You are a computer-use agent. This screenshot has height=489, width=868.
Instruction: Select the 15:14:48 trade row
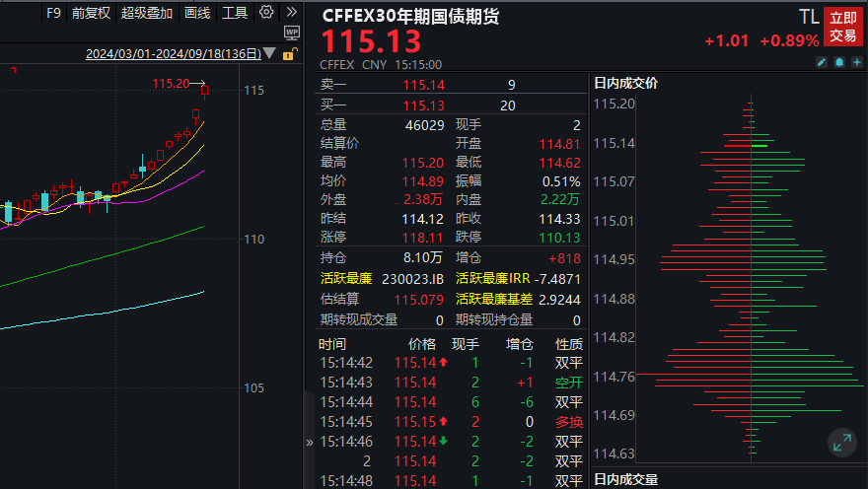[451, 481]
